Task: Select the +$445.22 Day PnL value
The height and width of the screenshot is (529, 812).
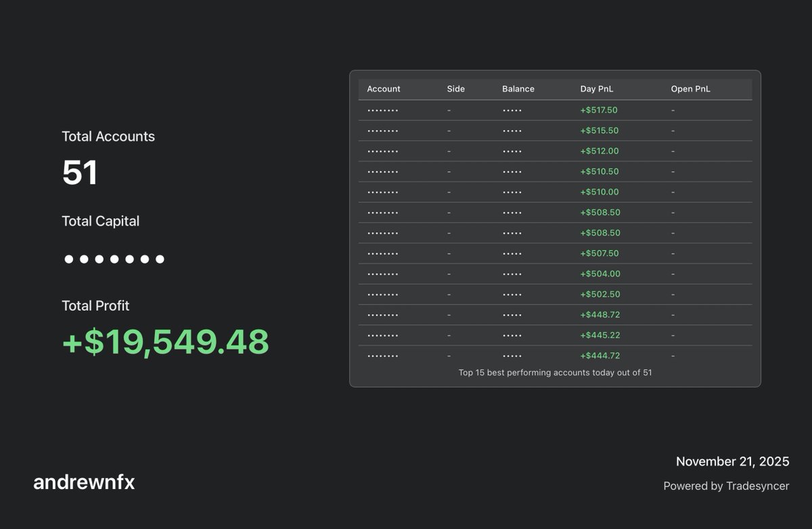Action: [600, 335]
